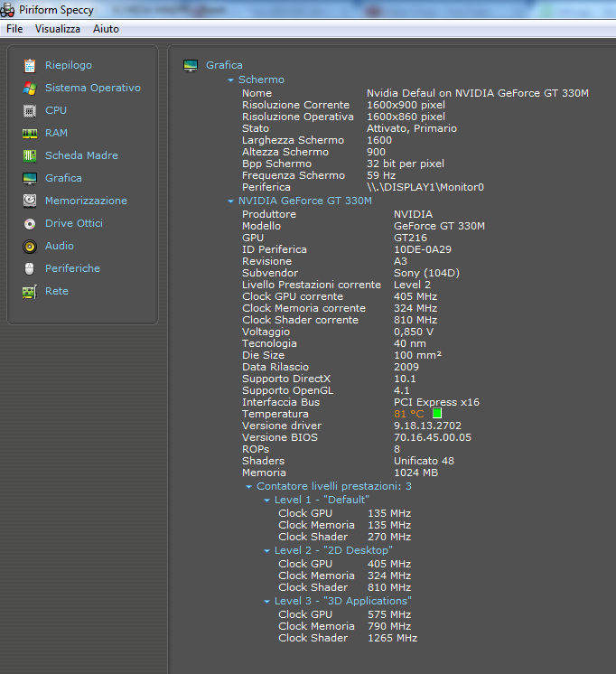The image size is (616, 674).
Task: Click the RAM module icon
Action: [30, 134]
